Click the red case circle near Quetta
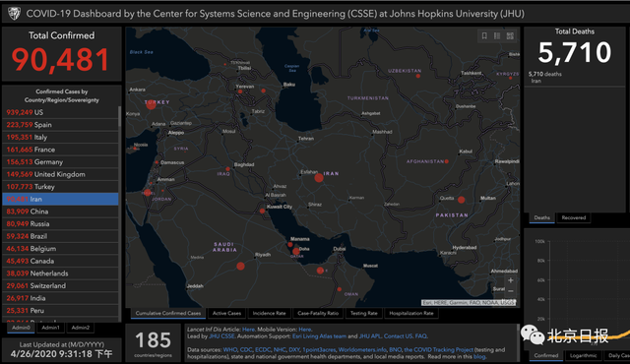Viewport: 630px width, 364px height. point(462,200)
